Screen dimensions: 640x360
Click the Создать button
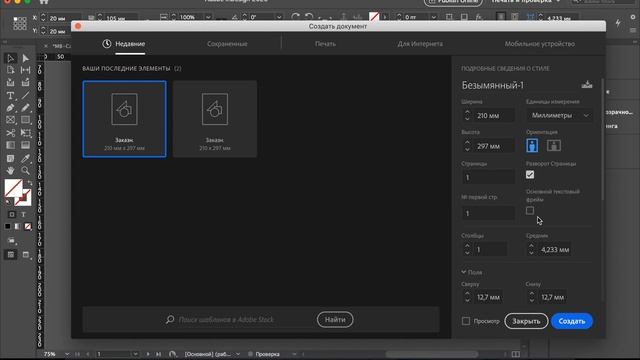(x=572, y=321)
